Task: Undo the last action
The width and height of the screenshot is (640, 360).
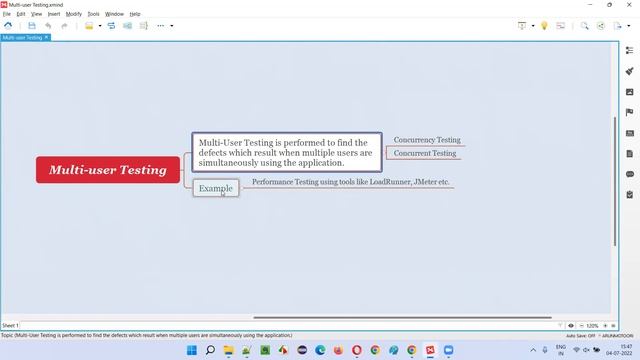Action: pyautogui.click(x=48, y=26)
